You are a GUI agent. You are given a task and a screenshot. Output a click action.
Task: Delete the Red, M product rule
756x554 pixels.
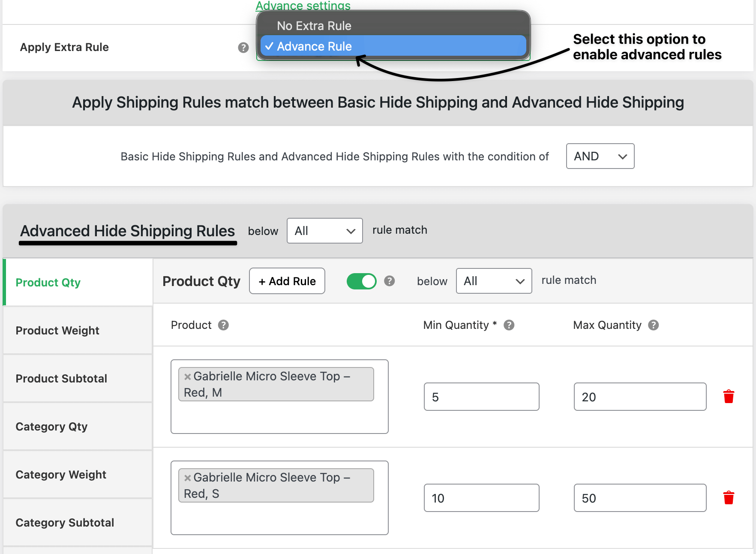tap(729, 397)
